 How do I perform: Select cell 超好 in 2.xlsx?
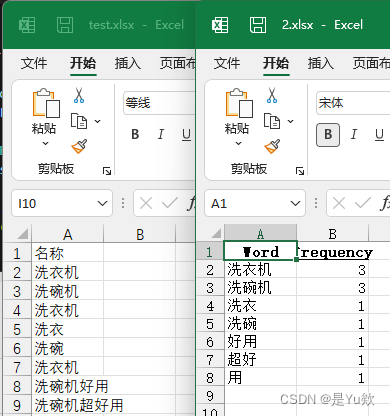[260, 360]
